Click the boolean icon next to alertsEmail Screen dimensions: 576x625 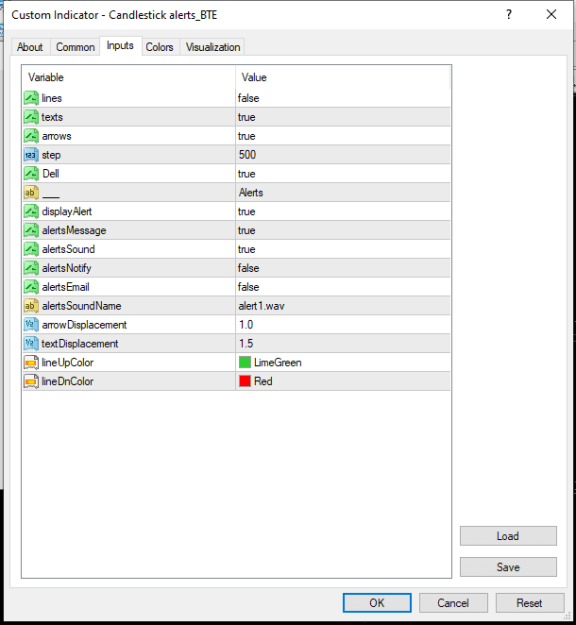(x=31, y=287)
